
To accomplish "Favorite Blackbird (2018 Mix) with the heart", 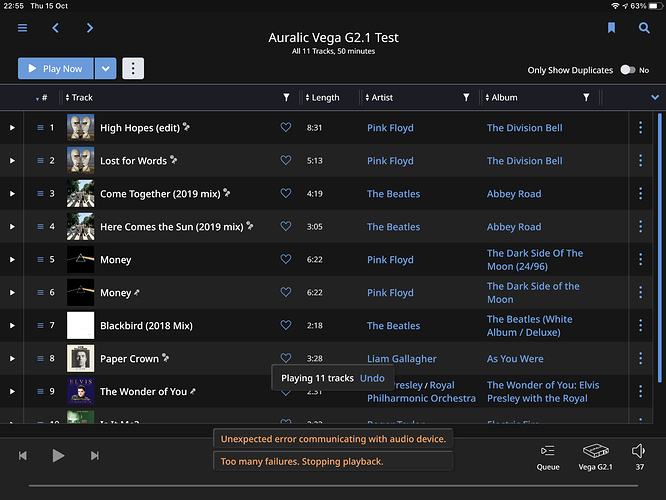I will point(286,325).
